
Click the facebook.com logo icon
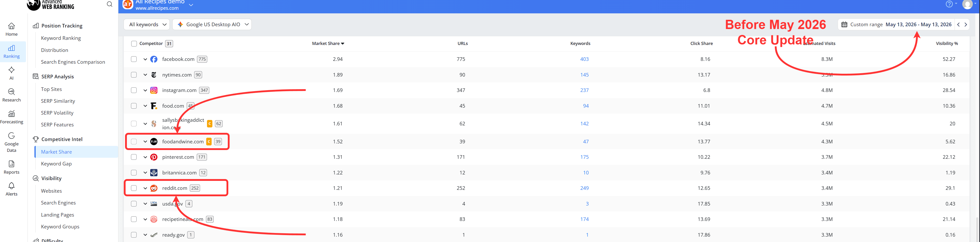point(154,59)
